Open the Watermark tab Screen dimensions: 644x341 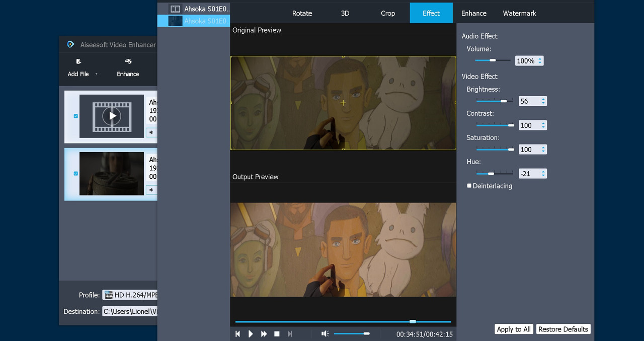click(x=520, y=13)
